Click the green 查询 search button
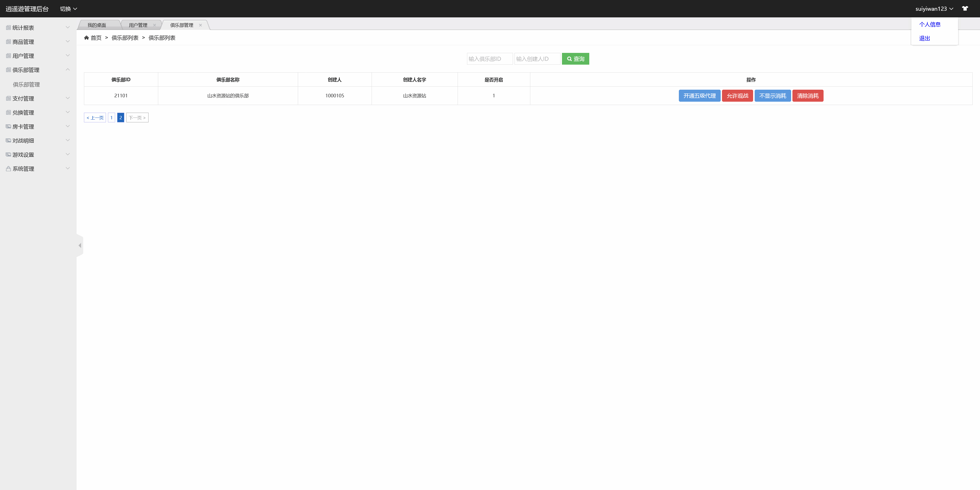 (575, 59)
